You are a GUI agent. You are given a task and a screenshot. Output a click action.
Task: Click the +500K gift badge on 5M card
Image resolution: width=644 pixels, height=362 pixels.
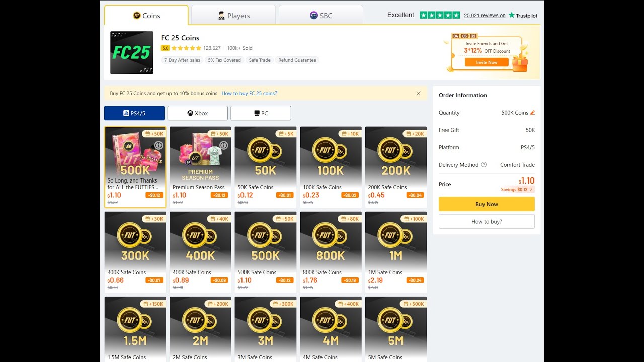(414, 304)
